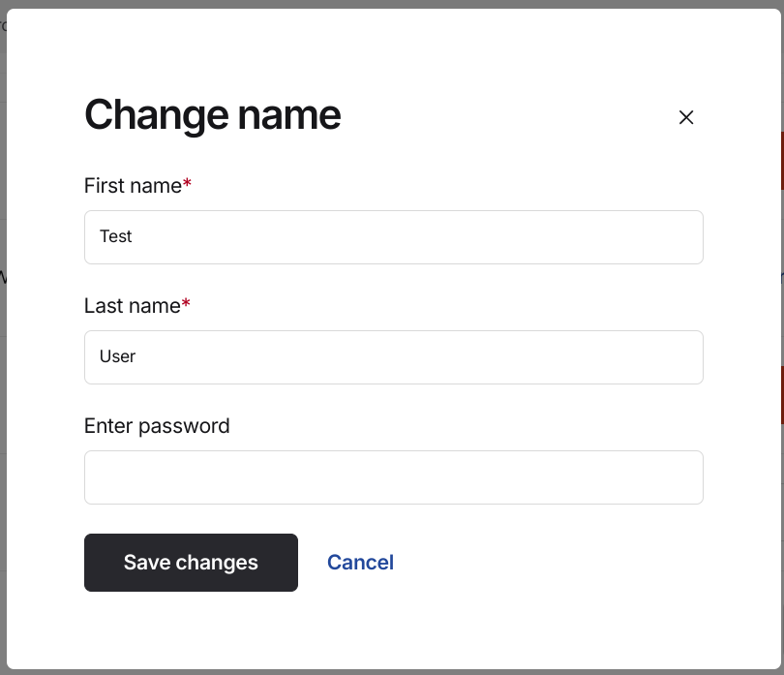Click the Change name heading
This screenshot has height=675, width=784.
point(213,115)
